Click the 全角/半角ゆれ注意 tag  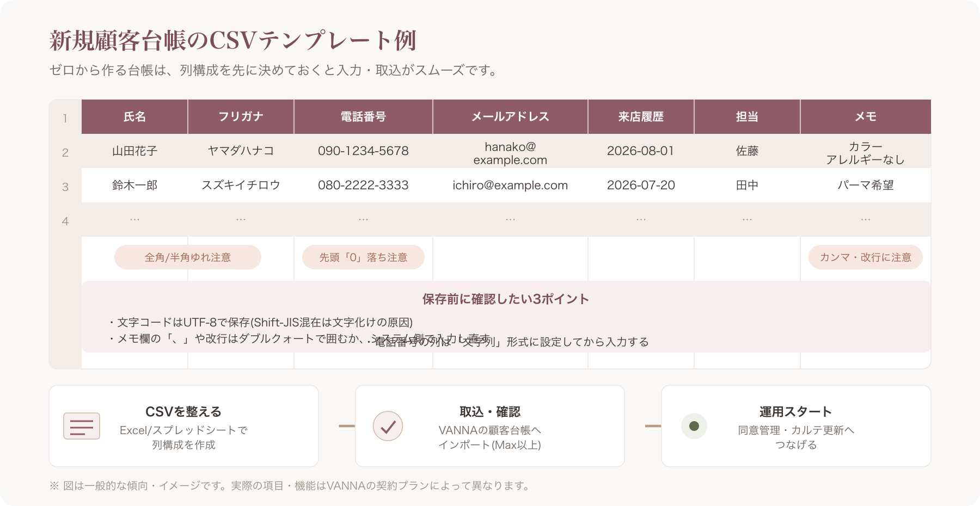[188, 257]
